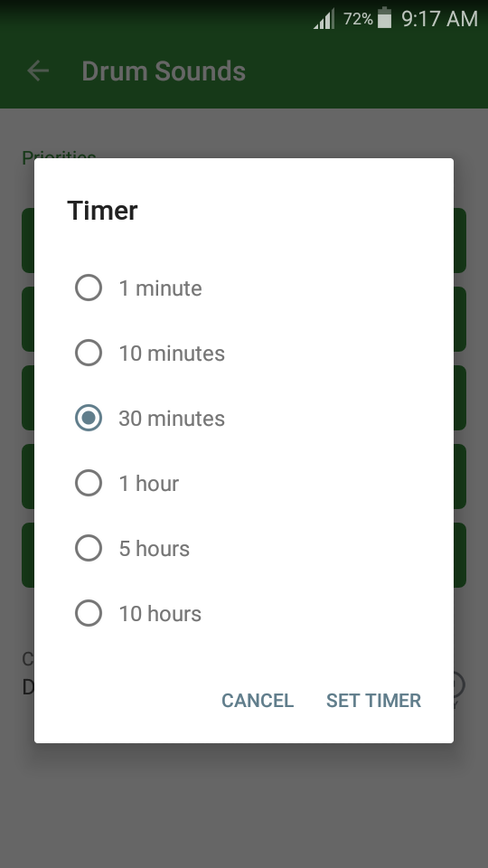The width and height of the screenshot is (488, 868).
Task: Tap the battery icon in status bar
Action: click(385, 18)
